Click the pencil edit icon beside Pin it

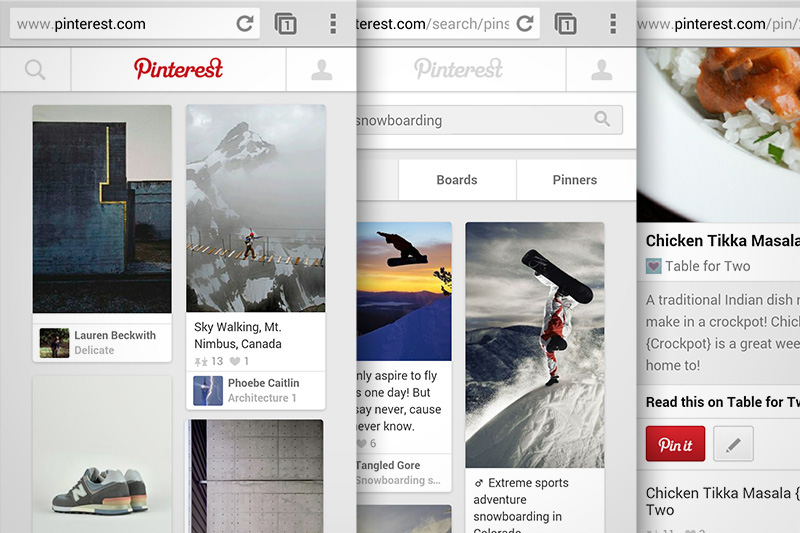733,444
